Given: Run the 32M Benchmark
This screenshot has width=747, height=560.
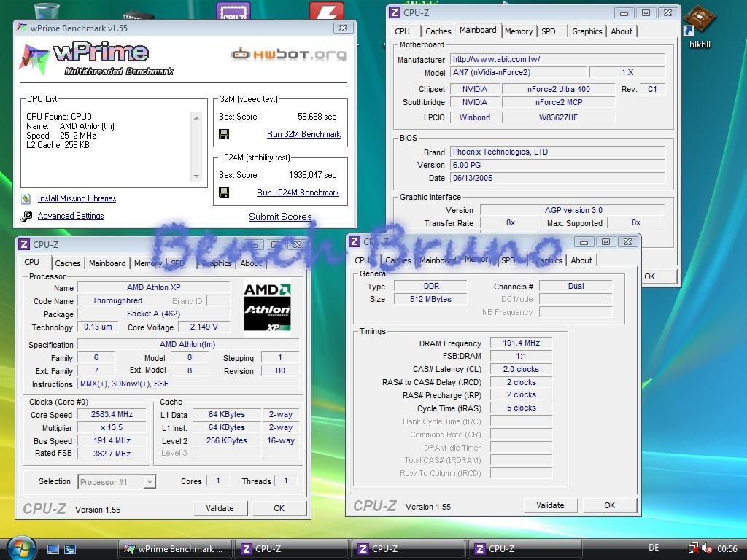Looking at the screenshot, I should pos(303,134).
